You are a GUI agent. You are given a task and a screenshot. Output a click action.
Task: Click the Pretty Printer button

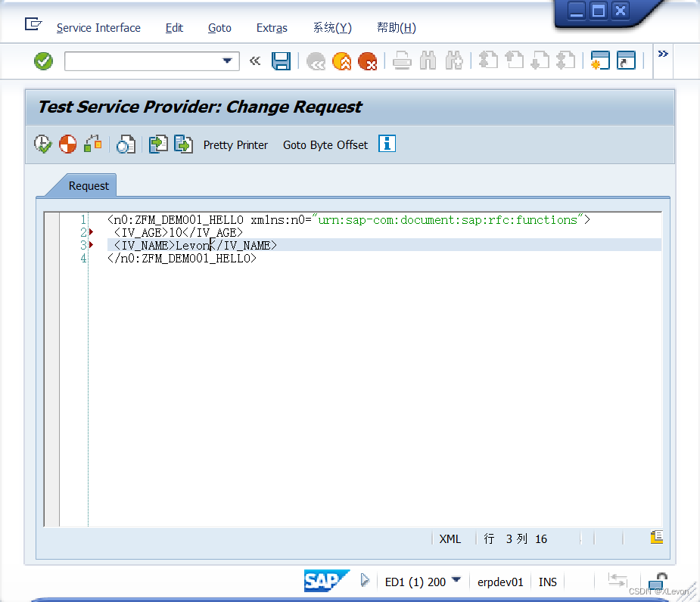click(x=235, y=145)
